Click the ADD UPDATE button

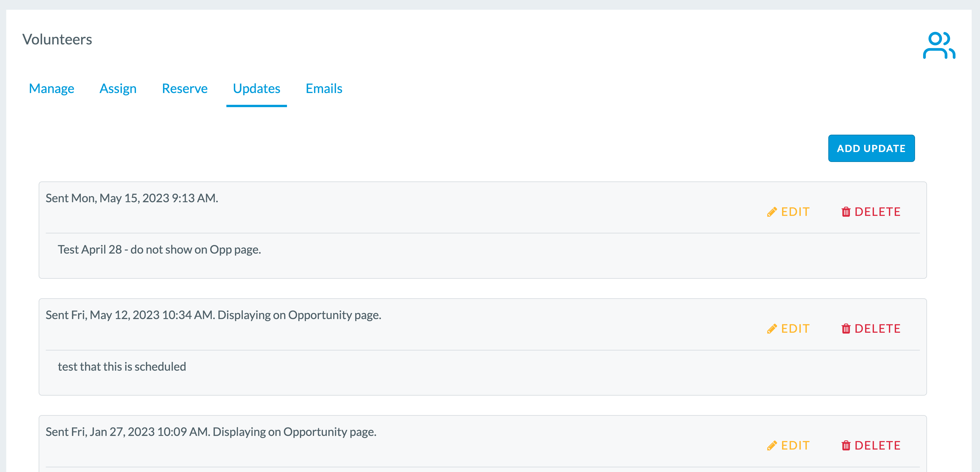[x=871, y=148]
